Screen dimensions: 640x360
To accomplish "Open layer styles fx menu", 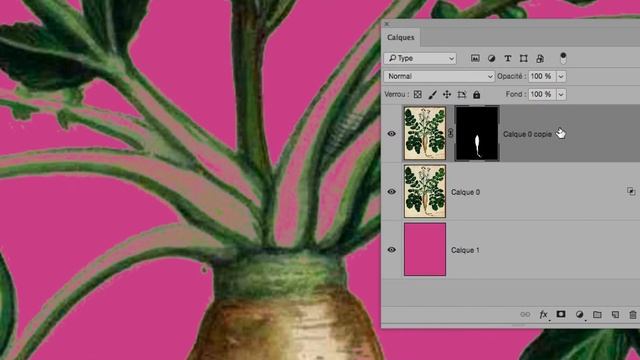I will (543, 314).
